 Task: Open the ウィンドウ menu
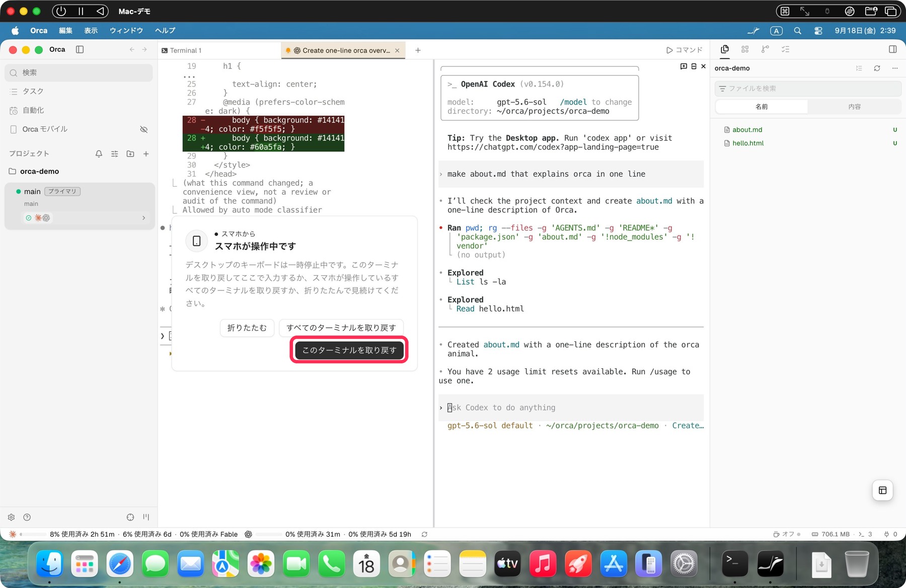click(126, 31)
